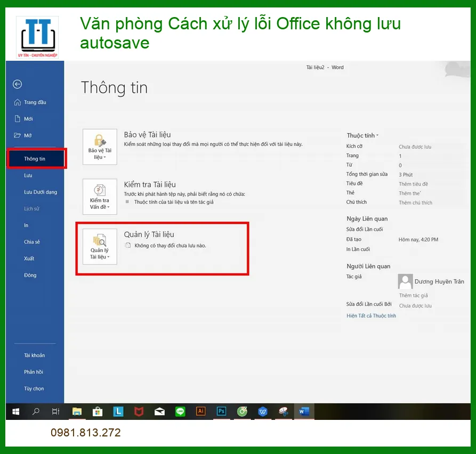The height and width of the screenshot is (454, 476).
Task: Click Thêm thẻ tag field
Action: pyautogui.click(x=410, y=193)
